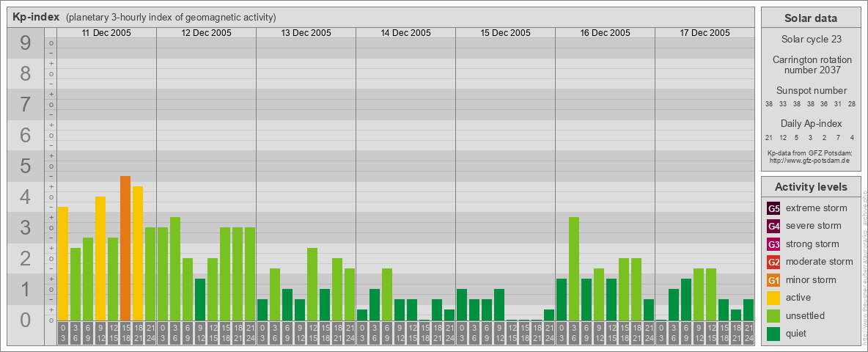Select the G3 strong storm badge
Image resolution: width=868 pixels, height=352 pixels.
(773, 244)
